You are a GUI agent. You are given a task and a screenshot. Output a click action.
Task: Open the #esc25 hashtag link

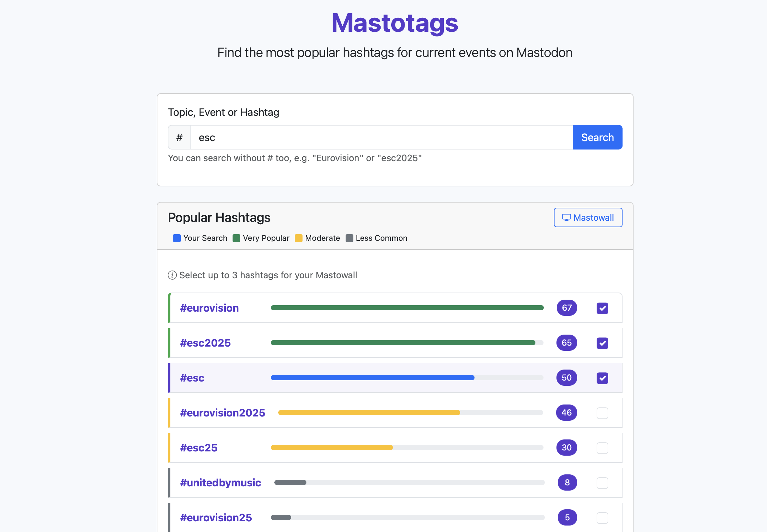click(x=199, y=448)
